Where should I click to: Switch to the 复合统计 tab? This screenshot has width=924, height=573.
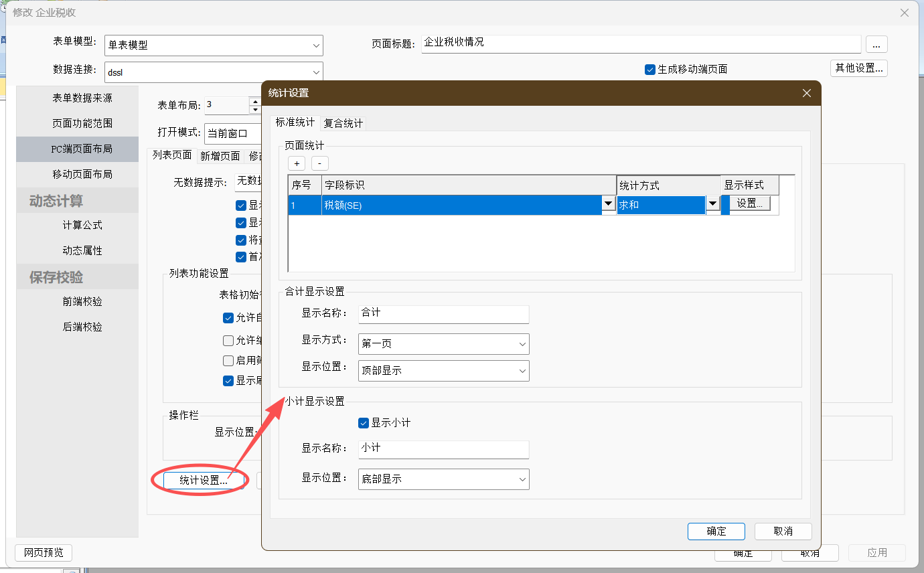(343, 123)
